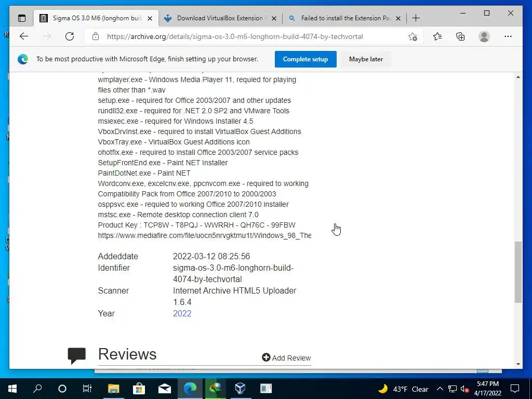Open Task View in taskbar
The width and height of the screenshot is (532, 399).
pos(87,389)
